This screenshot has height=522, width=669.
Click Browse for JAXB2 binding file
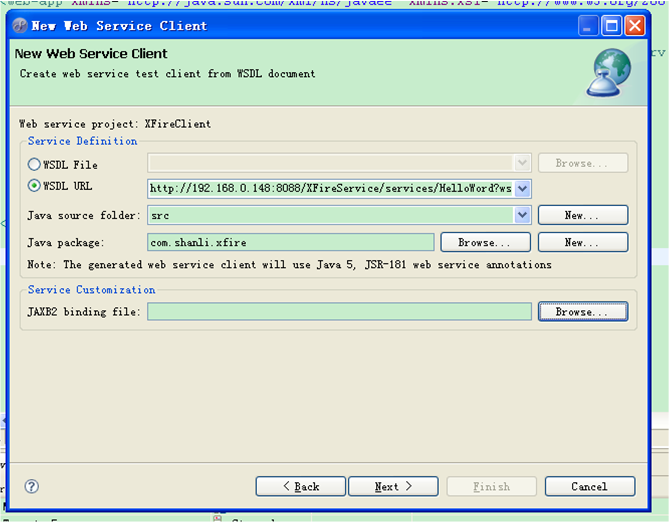pyautogui.click(x=583, y=312)
